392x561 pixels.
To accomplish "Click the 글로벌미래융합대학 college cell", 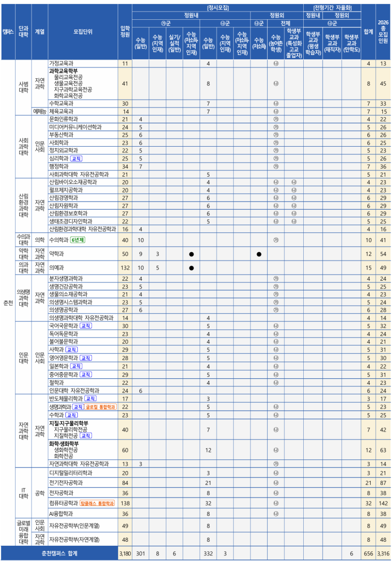I will (24, 533).
